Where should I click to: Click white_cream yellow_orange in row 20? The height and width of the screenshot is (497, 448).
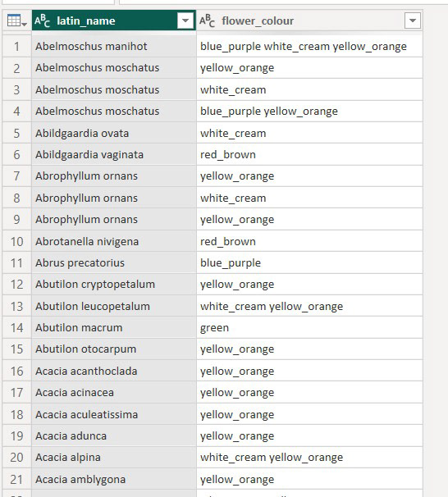[309, 458]
